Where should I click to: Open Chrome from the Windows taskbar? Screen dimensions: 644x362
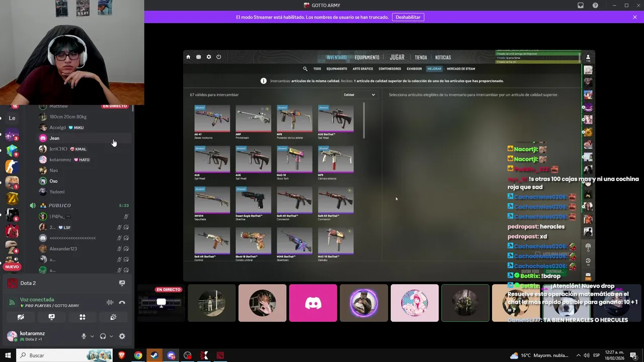point(138,355)
